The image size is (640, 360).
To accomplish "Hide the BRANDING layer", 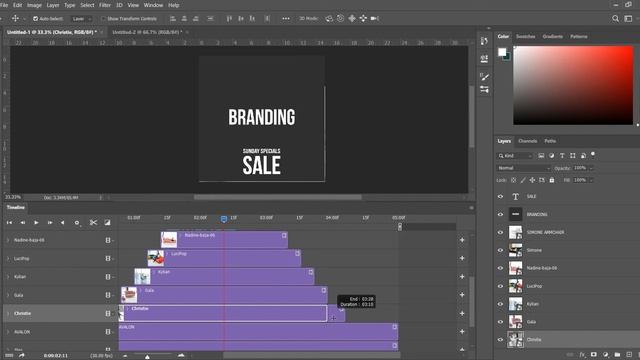I will tap(500, 214).
